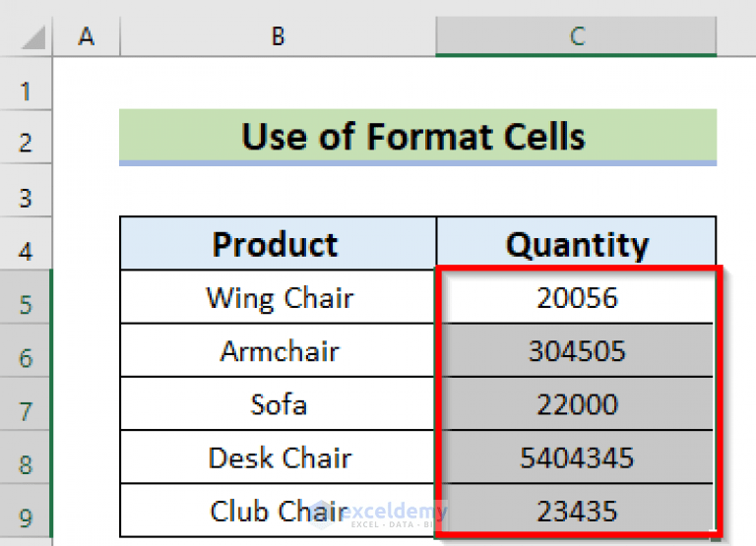Select row 3 header
This screenshot has width=756, height=546.
tap(26, 191)
